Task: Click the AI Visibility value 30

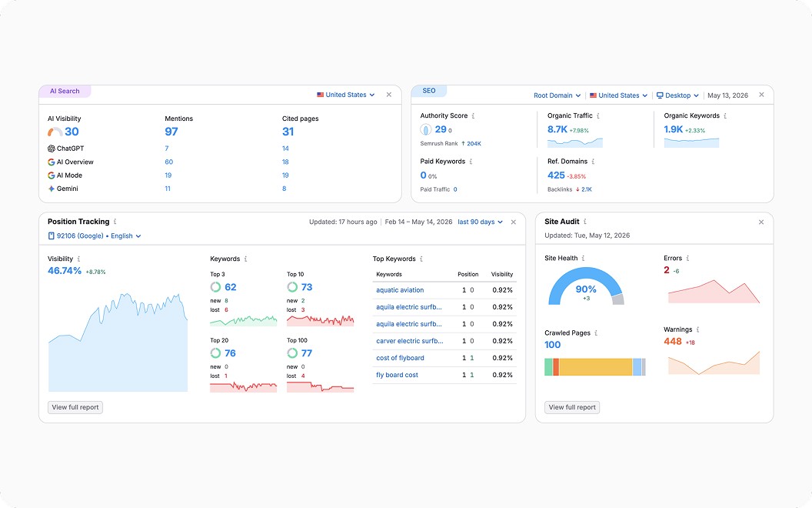Action: (72, 132)
